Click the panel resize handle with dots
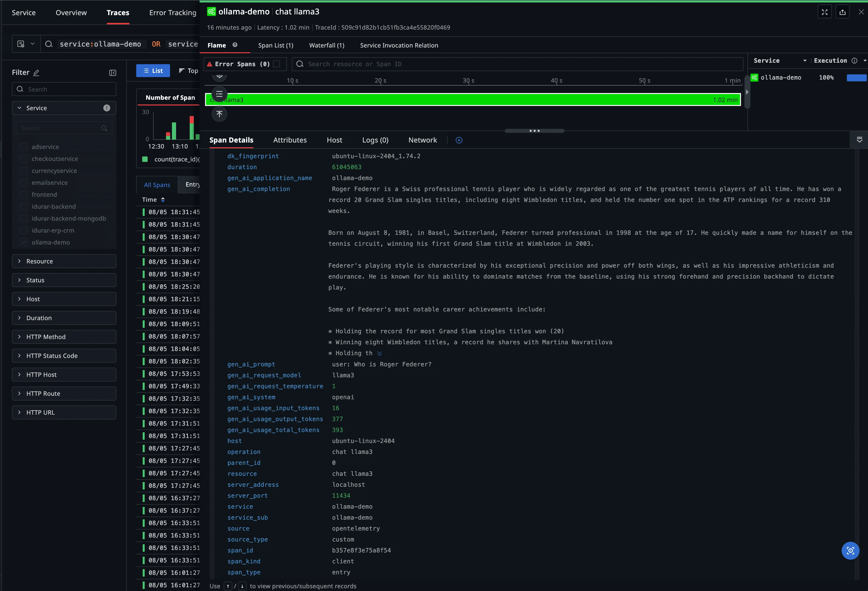This screenshot has height=591, width=868. 534,131
